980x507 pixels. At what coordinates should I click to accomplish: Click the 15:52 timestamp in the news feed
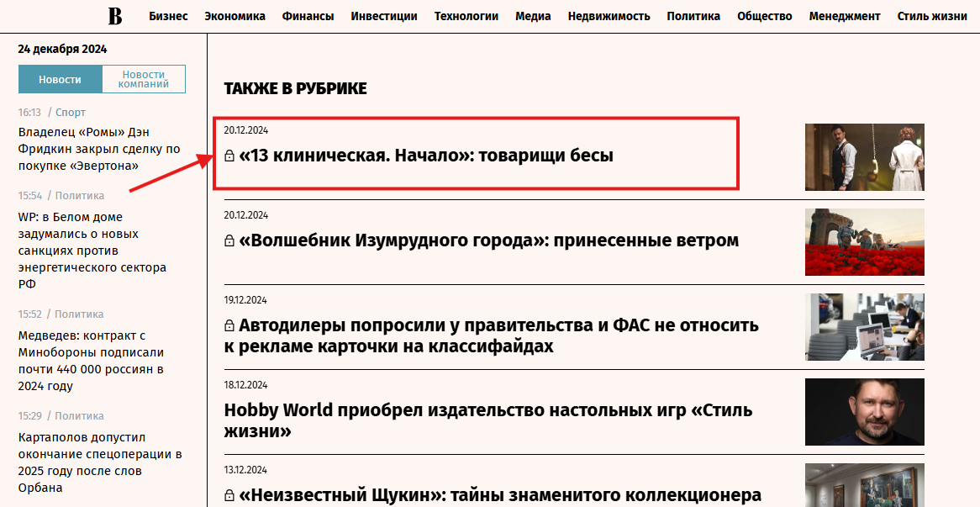click(30, 314)
